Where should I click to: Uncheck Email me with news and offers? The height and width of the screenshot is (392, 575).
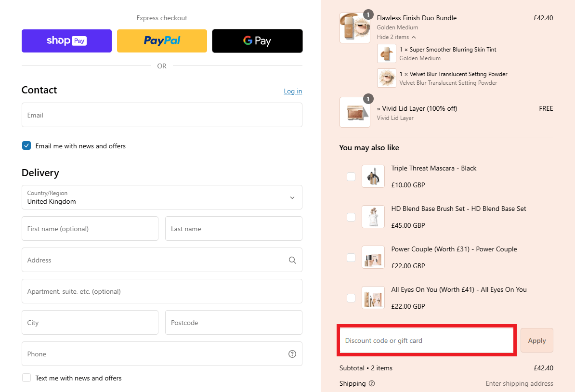pos(26,145)
